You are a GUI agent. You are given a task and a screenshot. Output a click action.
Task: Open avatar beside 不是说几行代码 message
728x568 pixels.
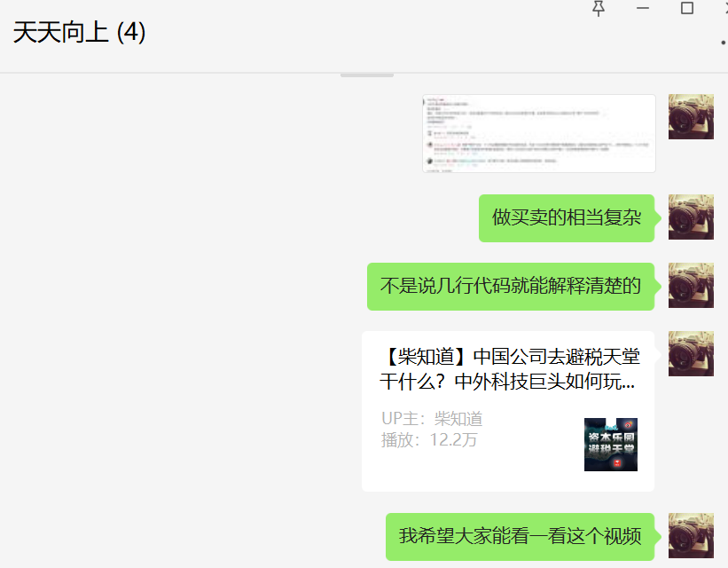691,286
